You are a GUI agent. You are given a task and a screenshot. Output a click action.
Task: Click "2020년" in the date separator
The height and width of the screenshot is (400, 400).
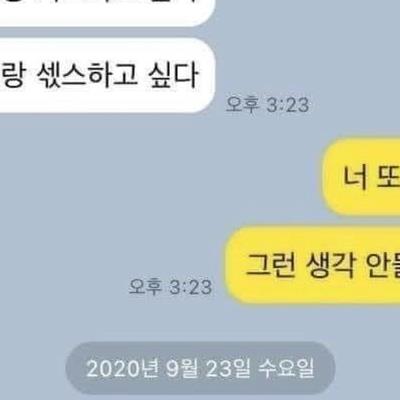point(122,369)
